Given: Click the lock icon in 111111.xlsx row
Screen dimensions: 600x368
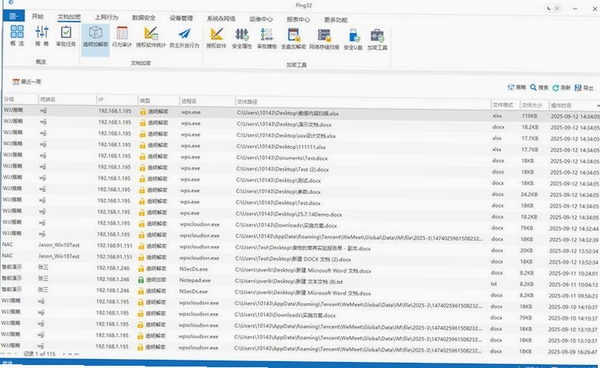Looking at the screenshot, I should click(142, 145).
